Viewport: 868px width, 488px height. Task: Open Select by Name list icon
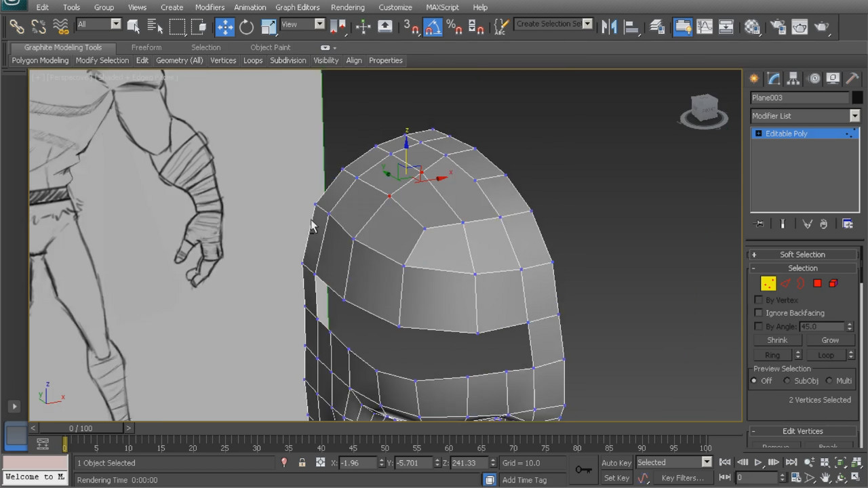[x=155, y=26]
